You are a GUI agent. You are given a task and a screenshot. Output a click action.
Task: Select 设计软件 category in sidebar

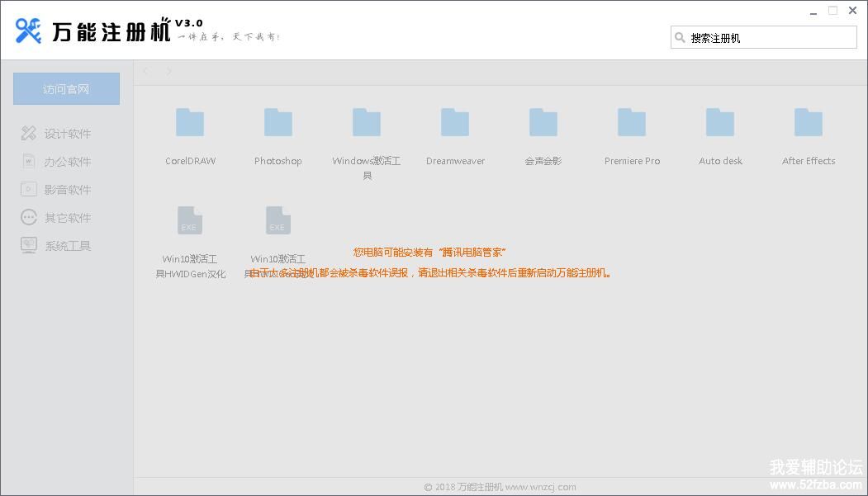56,133
